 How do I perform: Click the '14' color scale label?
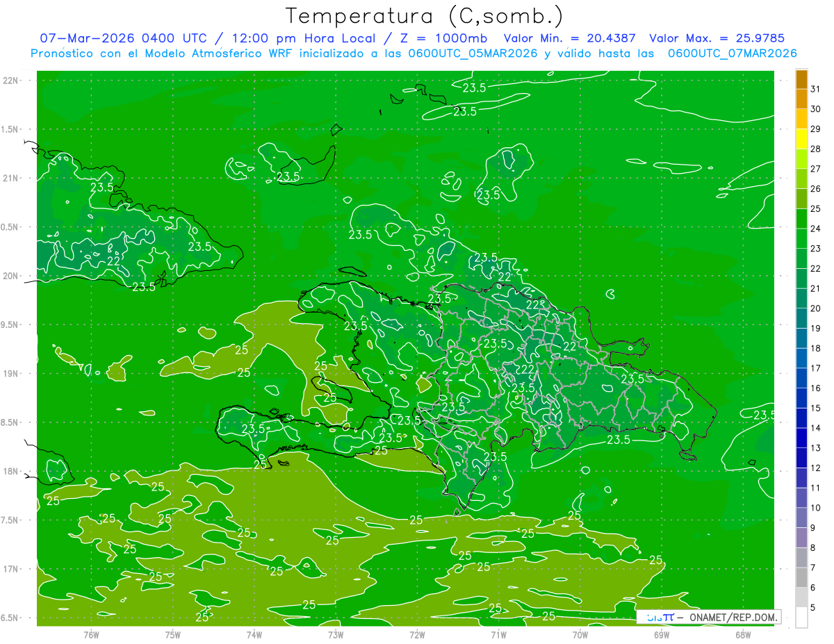pos(816,428)
